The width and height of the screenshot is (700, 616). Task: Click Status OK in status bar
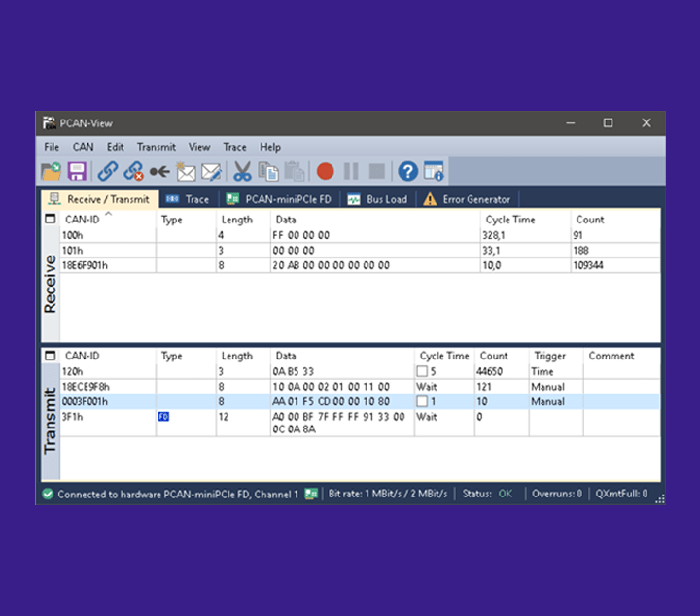pos(487,494)
